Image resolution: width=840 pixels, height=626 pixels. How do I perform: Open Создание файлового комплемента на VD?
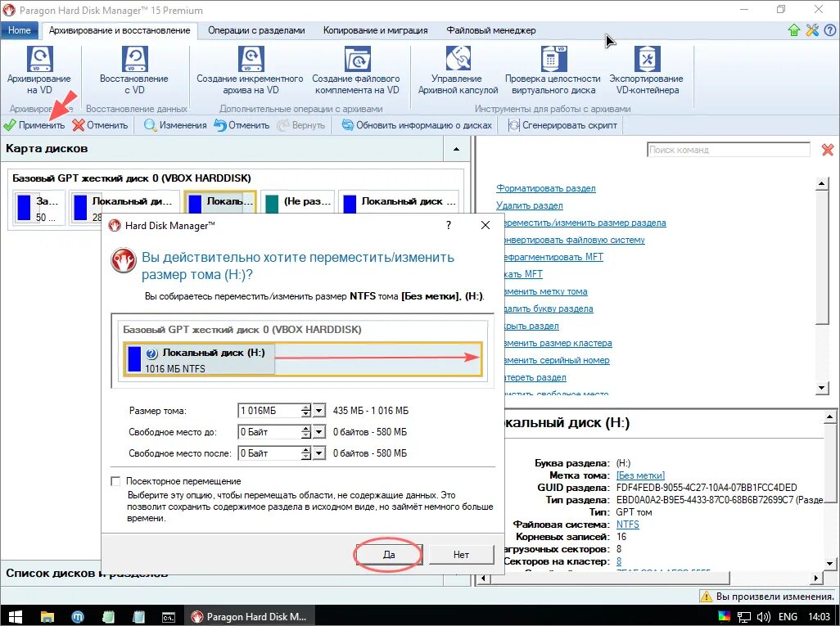pyautogui.click(x=356, y=70)
